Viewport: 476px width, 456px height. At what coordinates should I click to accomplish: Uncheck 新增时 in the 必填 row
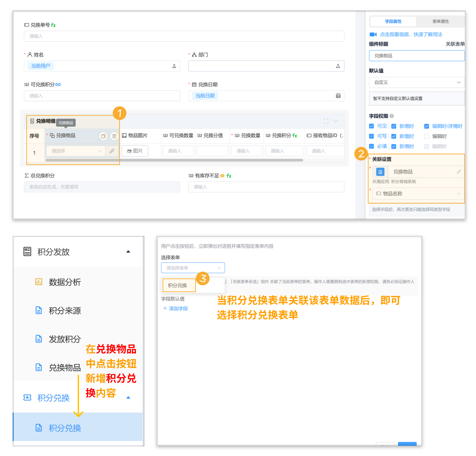[x=394, y=146]
